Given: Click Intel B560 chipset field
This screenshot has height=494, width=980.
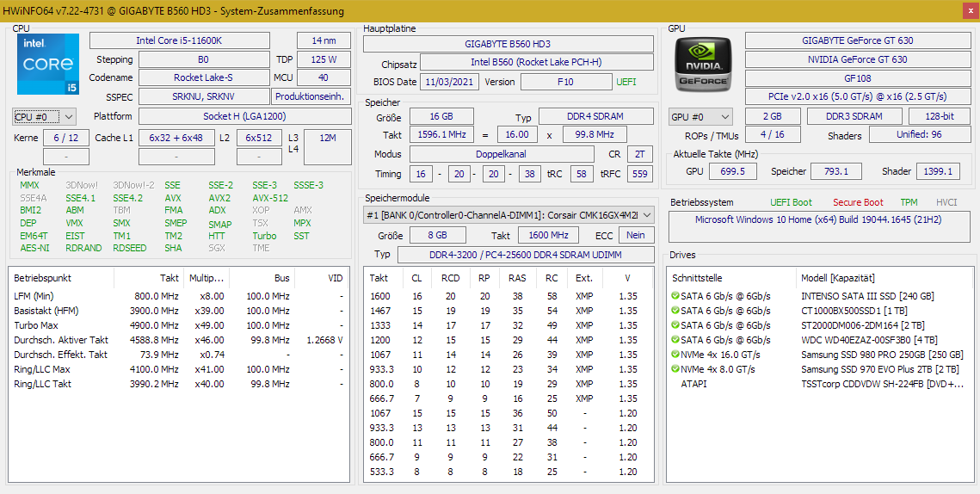Looking at the screenshot, I should click(537, 63).
